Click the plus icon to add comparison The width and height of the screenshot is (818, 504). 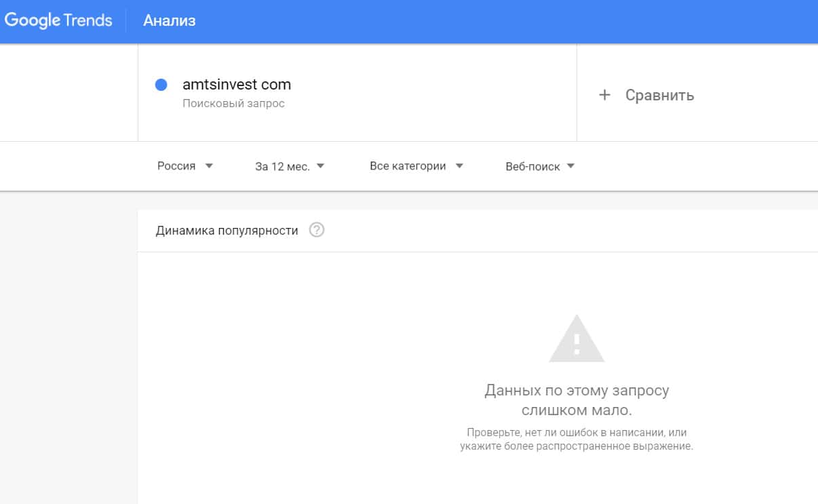pyautogui.click(x=604, y=95)
